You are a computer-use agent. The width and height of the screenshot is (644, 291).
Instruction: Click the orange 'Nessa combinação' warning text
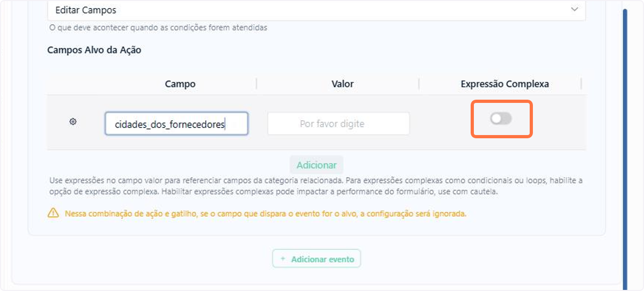tap(266, 213)
